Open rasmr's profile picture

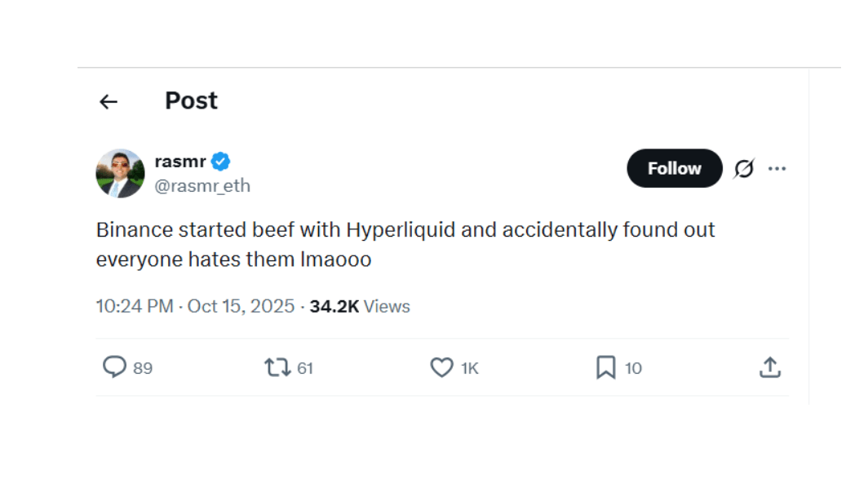[120, 173]
